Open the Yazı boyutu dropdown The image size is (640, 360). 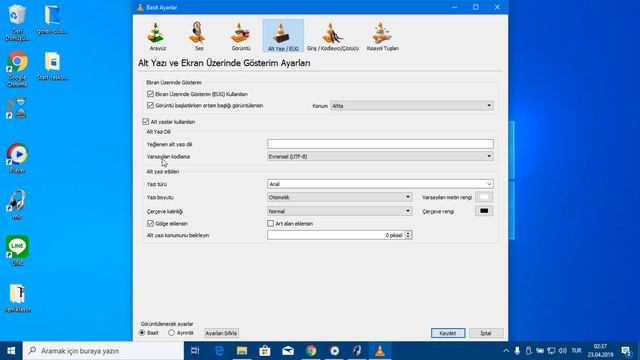coord(339,197)
